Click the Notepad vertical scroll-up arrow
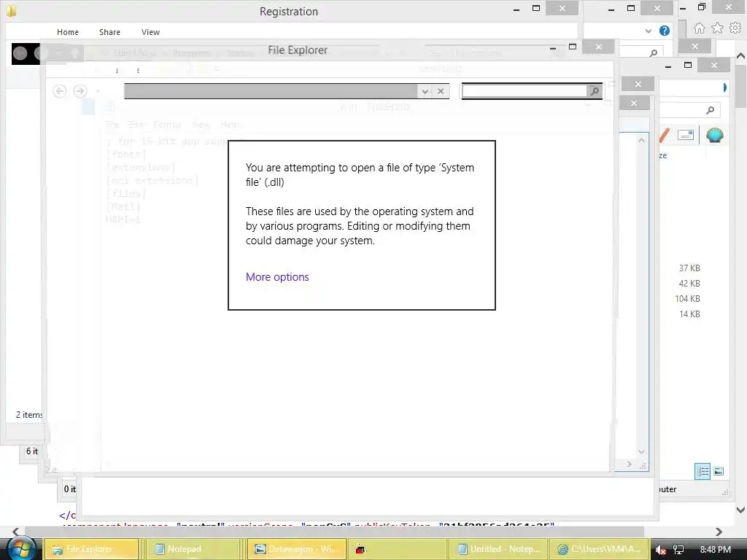Screen dimensions: 747x560 click(x=641, y=140)
